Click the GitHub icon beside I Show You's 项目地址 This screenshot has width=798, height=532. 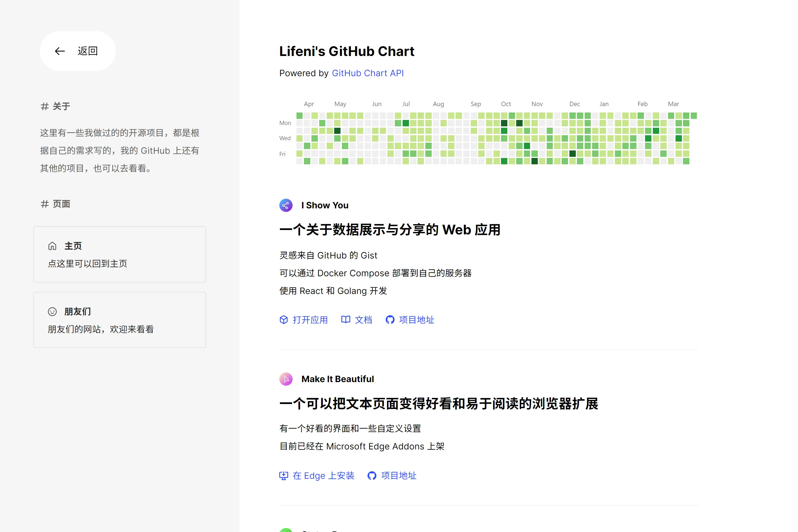390,319
